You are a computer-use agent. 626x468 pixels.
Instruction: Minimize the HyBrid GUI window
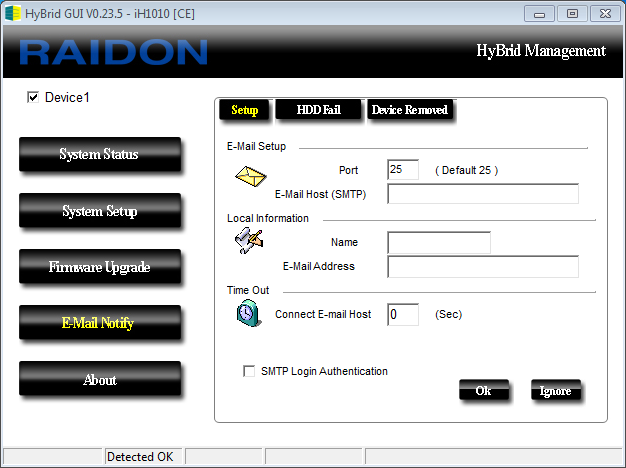click(539, 14)
